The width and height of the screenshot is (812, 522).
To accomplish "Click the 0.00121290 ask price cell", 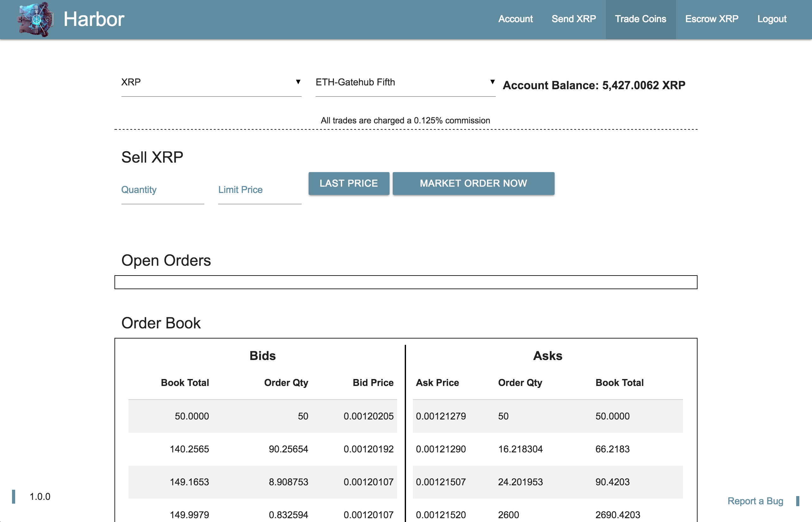I will click(441, 449).
